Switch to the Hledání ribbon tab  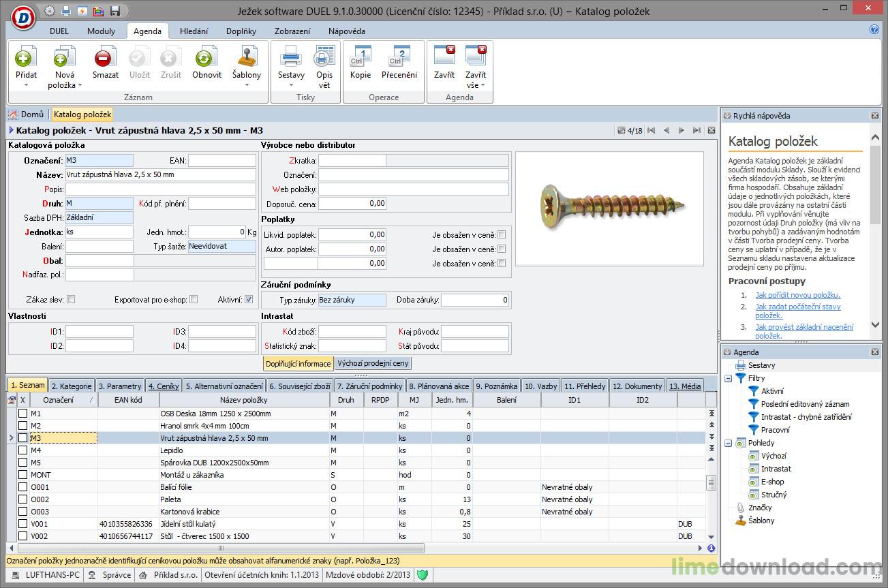[x=194, y=31]
